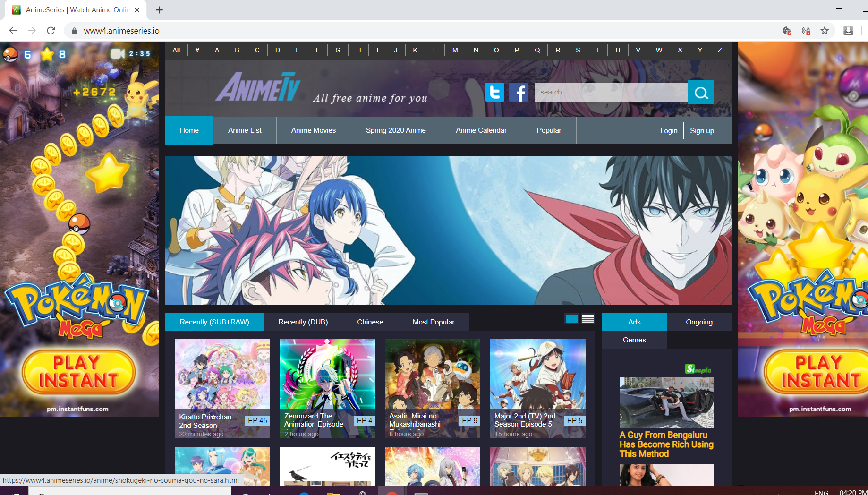Click the EP 9 episode badge
This screenshot has height=495, width=868.
click(469, 421)
